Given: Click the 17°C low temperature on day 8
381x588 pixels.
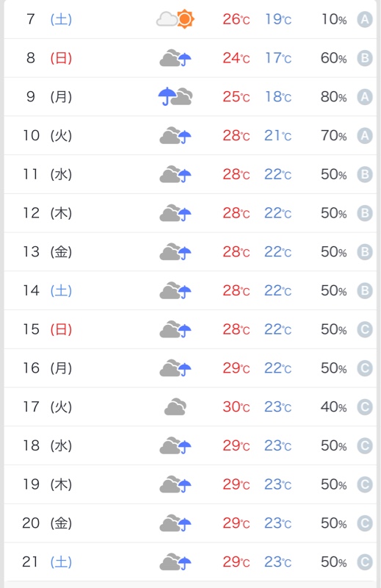Looking at the screenshot, I should click(278, 58).
